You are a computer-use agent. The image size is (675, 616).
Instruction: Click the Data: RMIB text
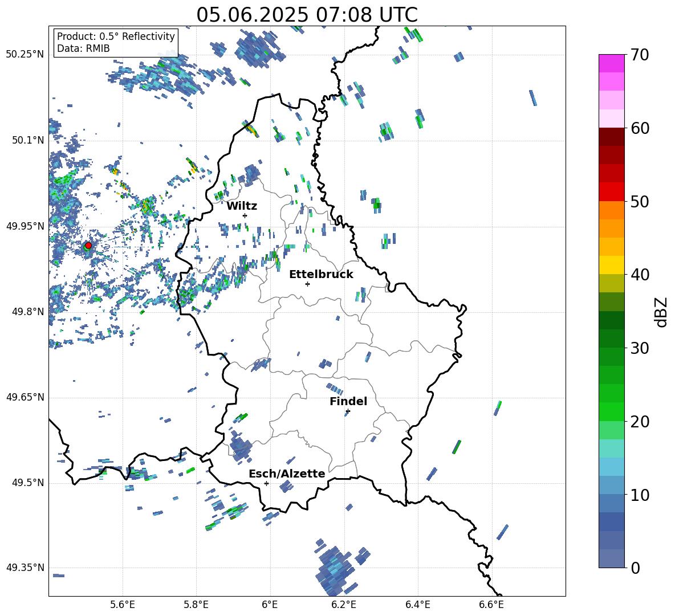[83, 48]
